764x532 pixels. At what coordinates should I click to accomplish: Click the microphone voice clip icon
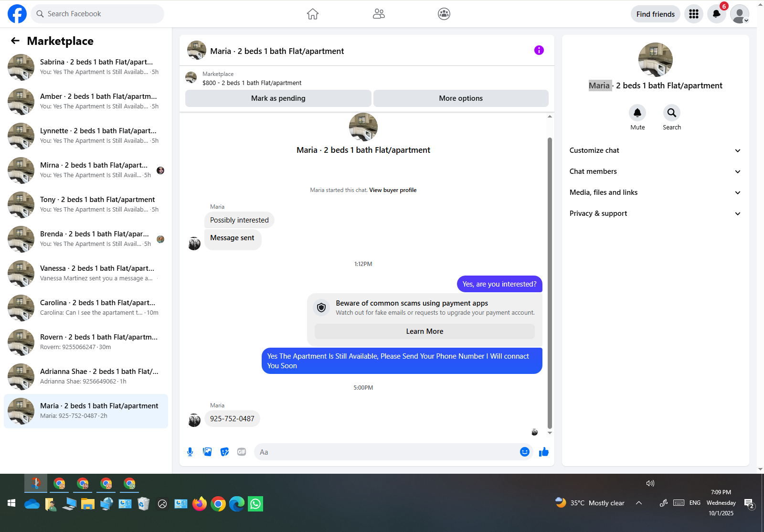tap(190, 452)
